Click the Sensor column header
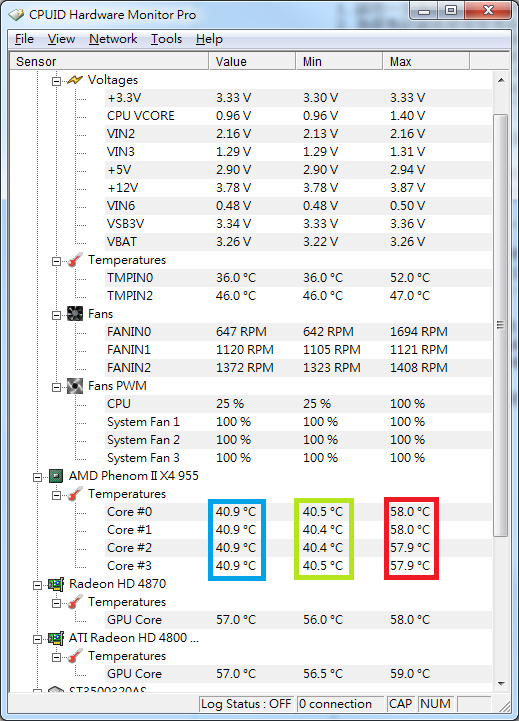519x721 pixels. [109, 61]
